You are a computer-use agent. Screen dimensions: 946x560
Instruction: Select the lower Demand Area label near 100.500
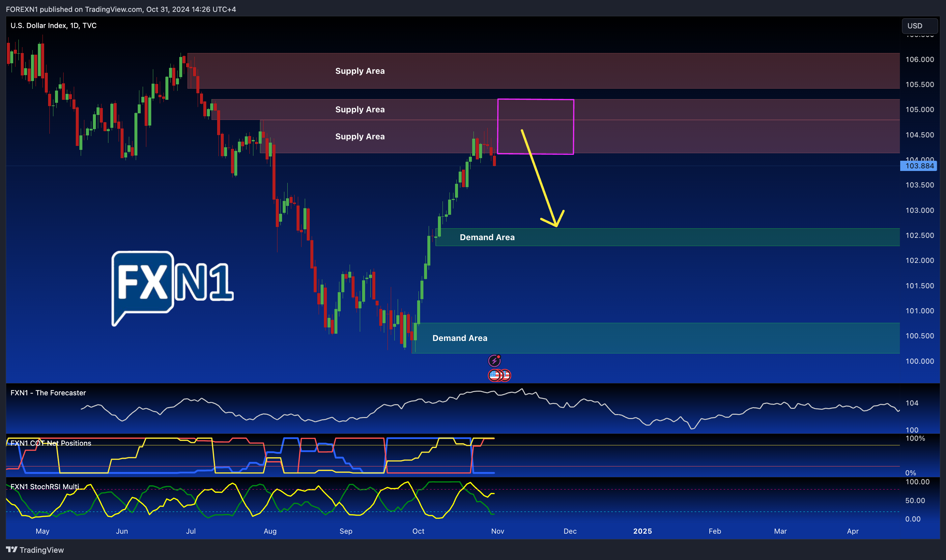tap(460, 338)
